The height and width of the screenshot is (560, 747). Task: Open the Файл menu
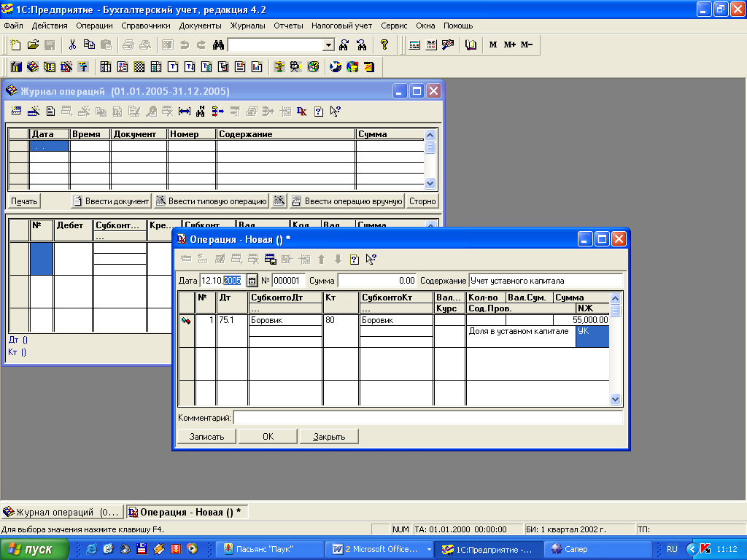coord(13,26)
